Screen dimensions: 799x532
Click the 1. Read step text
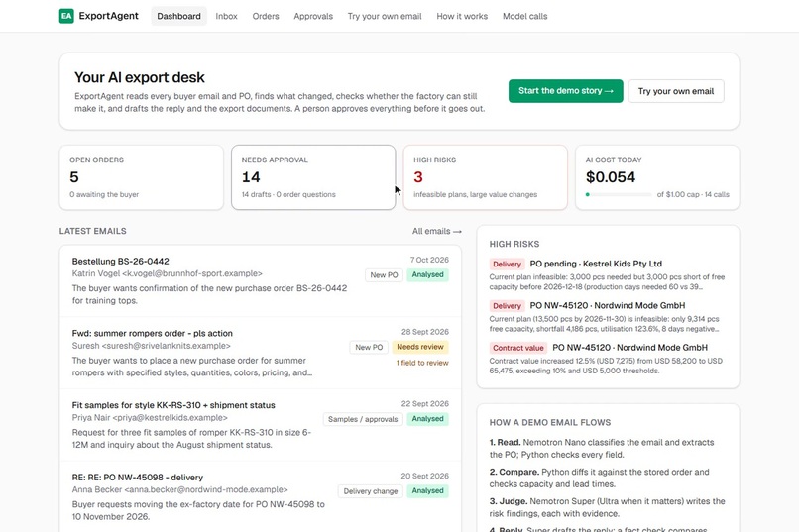click(x=602, y=449)
